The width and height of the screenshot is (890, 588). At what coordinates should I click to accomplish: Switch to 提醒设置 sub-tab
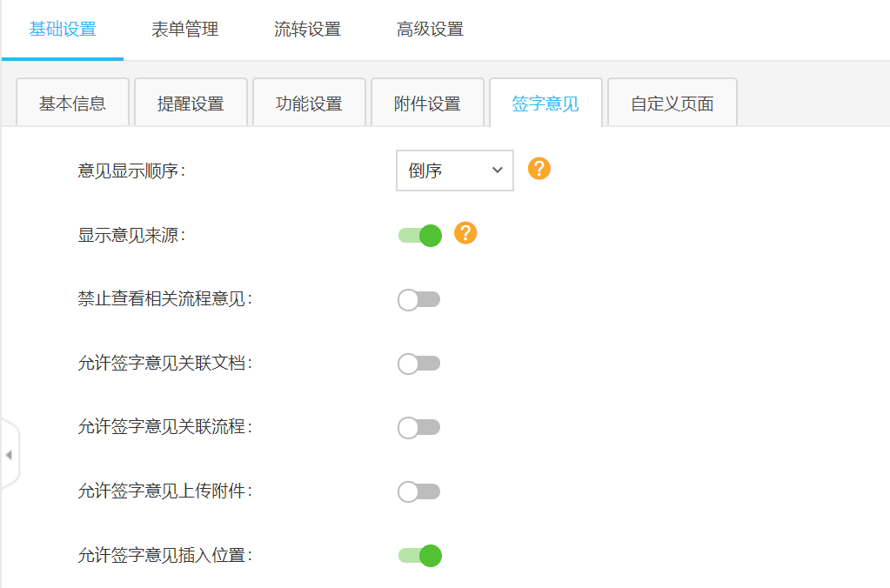191,104
